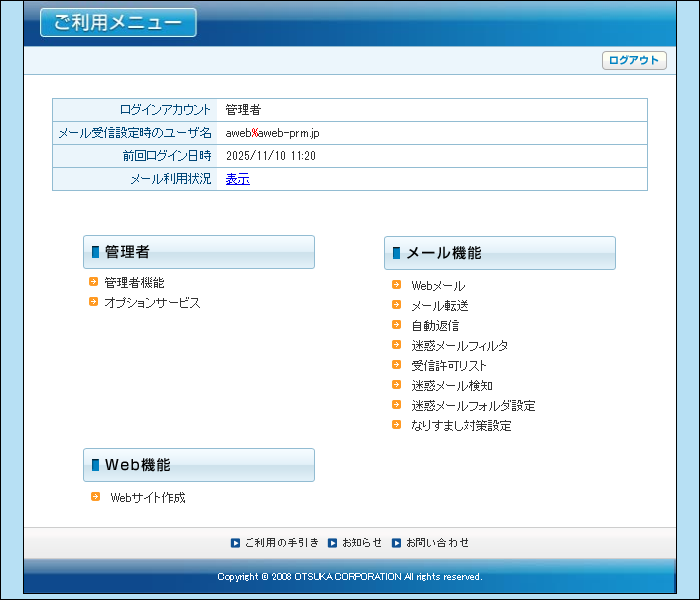Click the メール機能 section header
The height and width of the screenshot is (600, 700).
click(499, 253)
